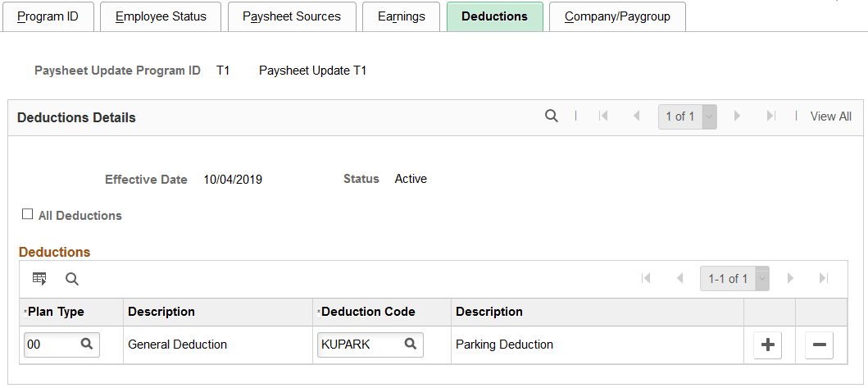The height and width of the screenshot is (388, 868).
Task: Select the Employee Status tab
Action: (161, 16)
